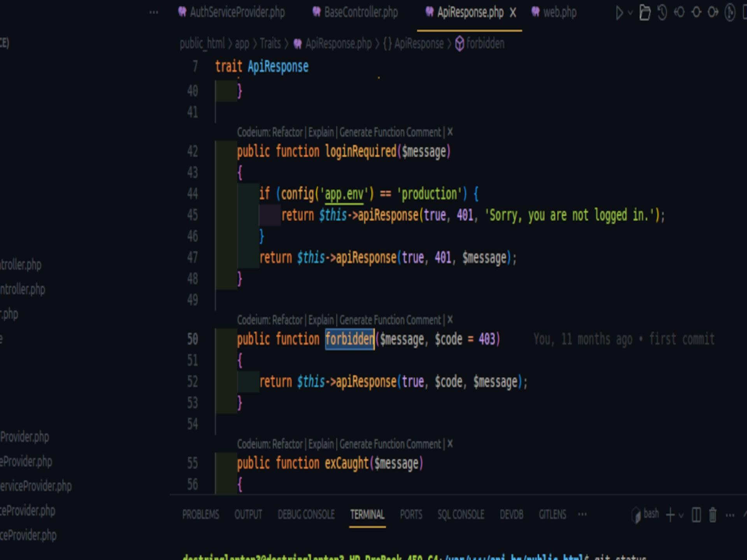This screenshot has height=560, width=747.
Task: Click the {} ApiResponse trait breadcrumb
Action: tap(413, 44)
